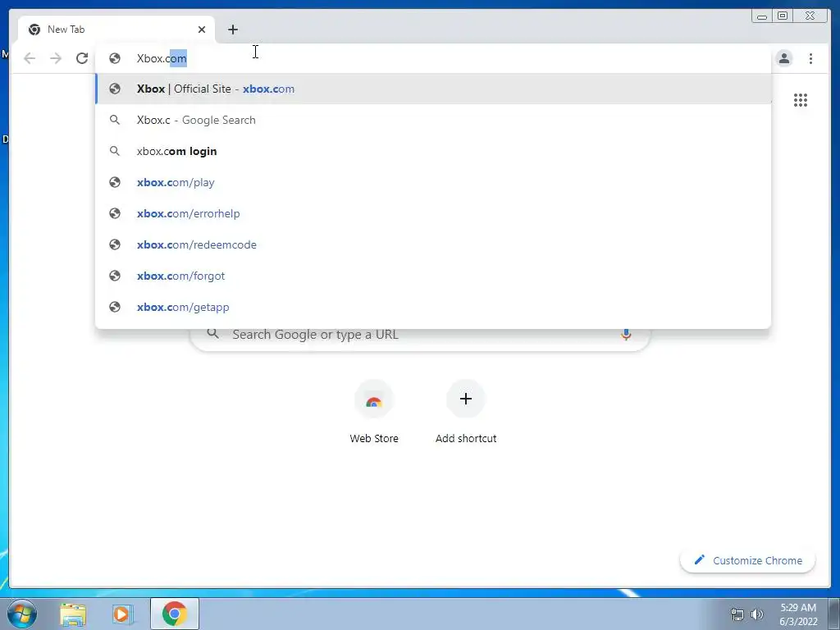
Task: Click Customize Chrome button
Action: 748,560
